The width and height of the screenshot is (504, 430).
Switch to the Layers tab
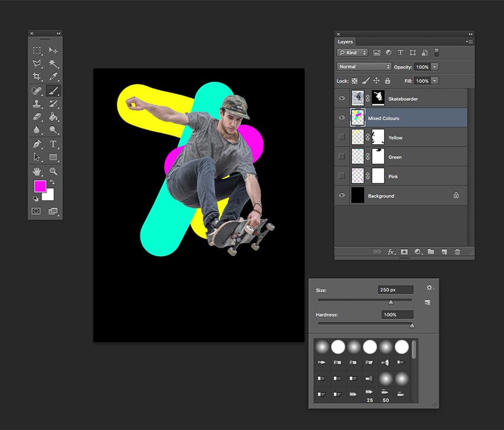click(x=345, y=42)
